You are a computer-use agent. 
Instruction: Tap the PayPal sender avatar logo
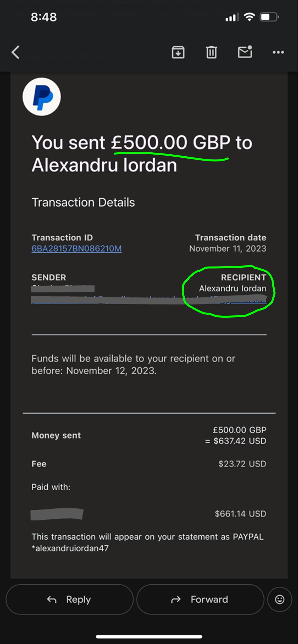(x=42, y=97)
